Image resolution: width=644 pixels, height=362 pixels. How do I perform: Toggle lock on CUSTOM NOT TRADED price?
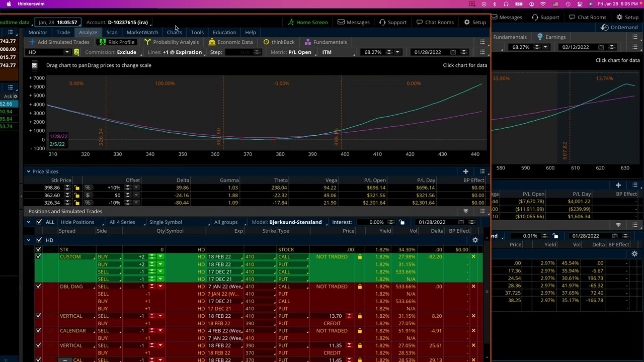tap(360, 257)
